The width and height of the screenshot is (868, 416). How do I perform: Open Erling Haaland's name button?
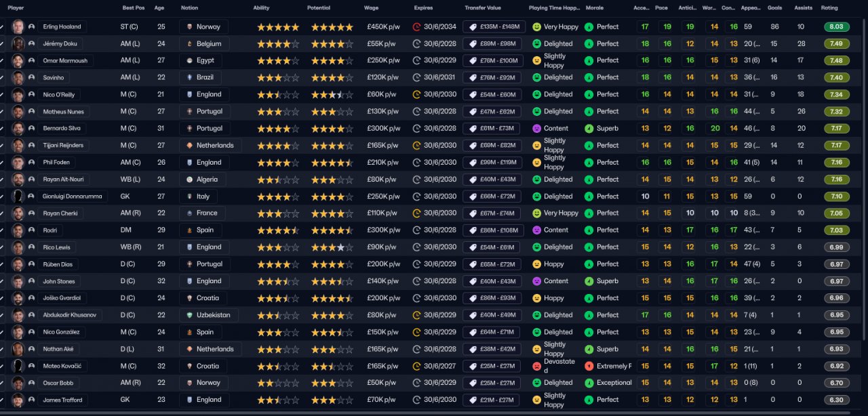tap(62, 27)
